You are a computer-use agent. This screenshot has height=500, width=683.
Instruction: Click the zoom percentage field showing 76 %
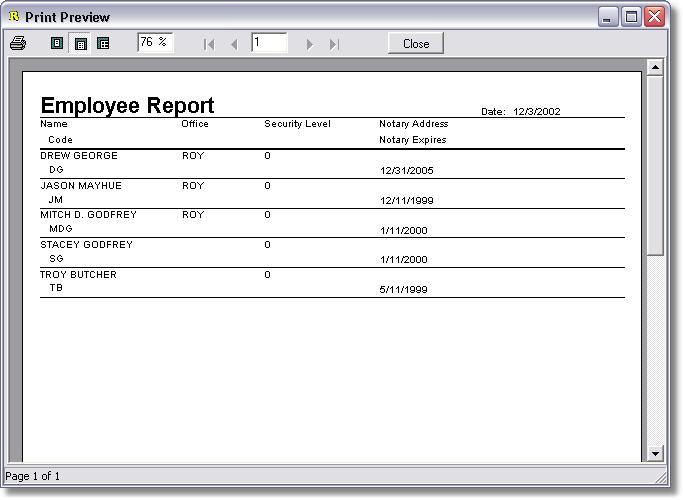pos(155,42)
